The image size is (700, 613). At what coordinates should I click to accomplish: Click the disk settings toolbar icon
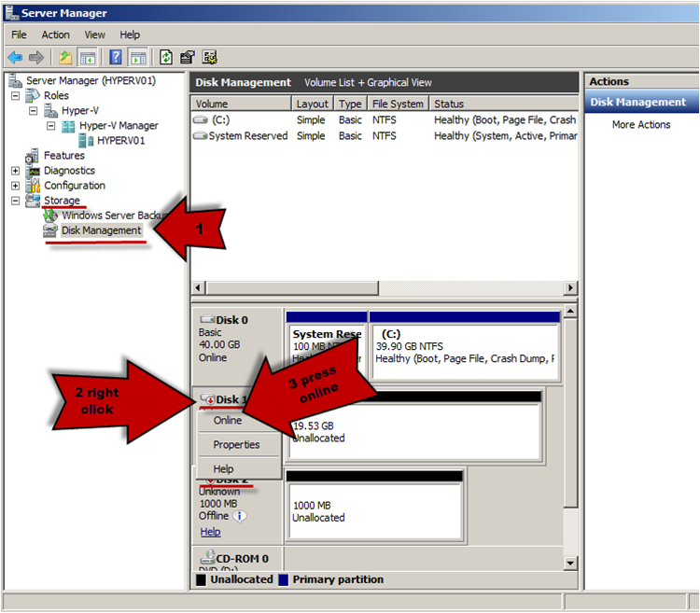click(209, 57)
